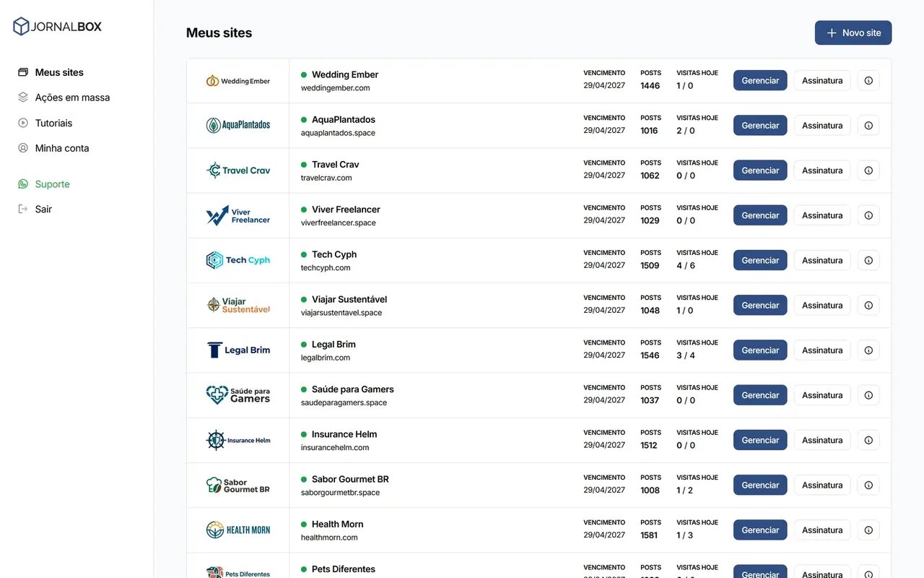The height and width of the screenshot is (578, 924).
Task: Click Gerenciar for Health Morn
Action: pyautogui.click(x=760, y=530)
